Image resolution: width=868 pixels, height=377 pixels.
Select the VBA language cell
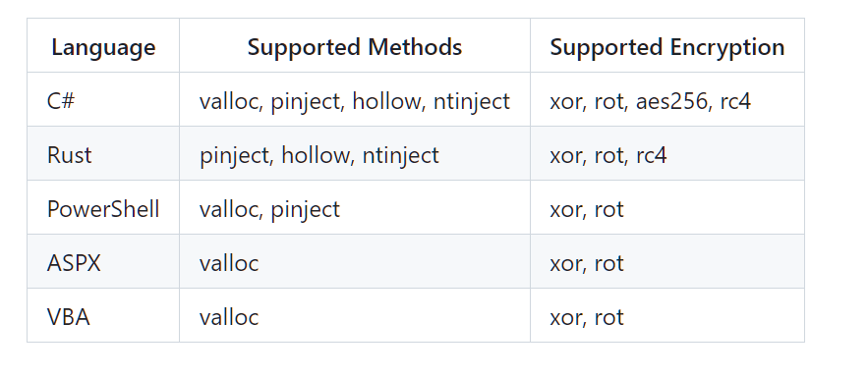pos(103,315)
